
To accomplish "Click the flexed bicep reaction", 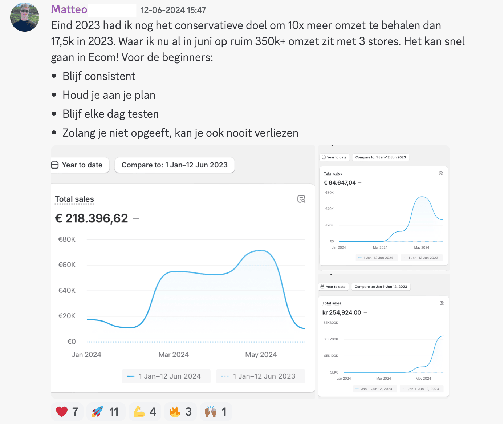I will click(145, 412).
